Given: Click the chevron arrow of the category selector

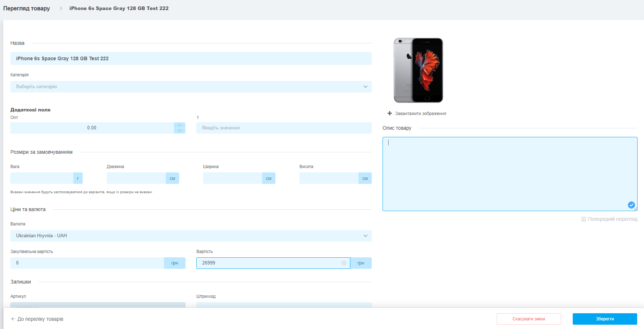Looking at the screenshot, I should 365,87.
